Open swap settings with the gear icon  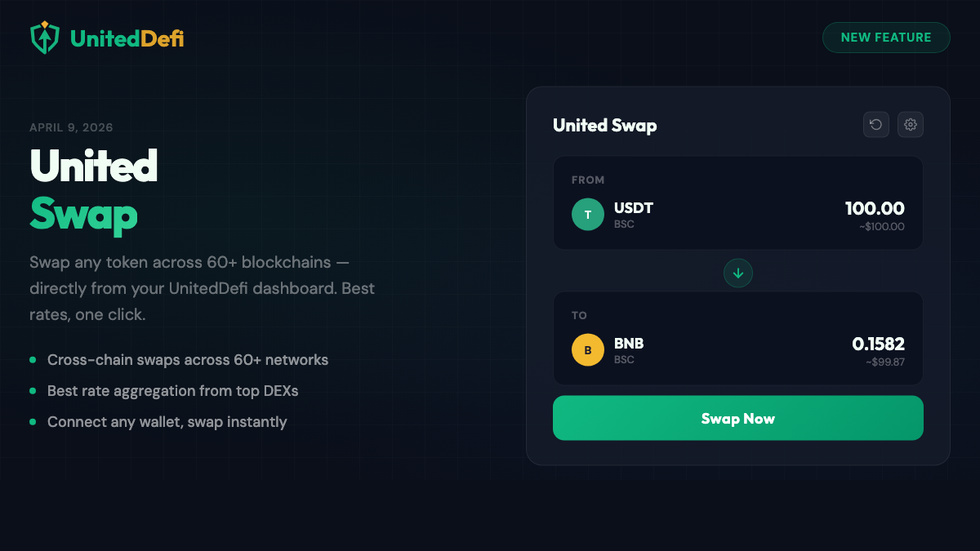911,124
